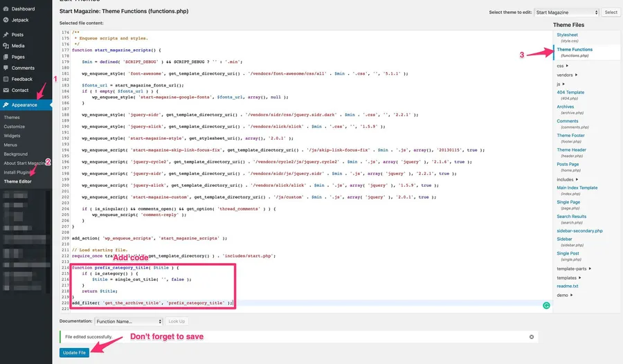Click the Contact envelope icon
The image size is (623, 364).
6,90
